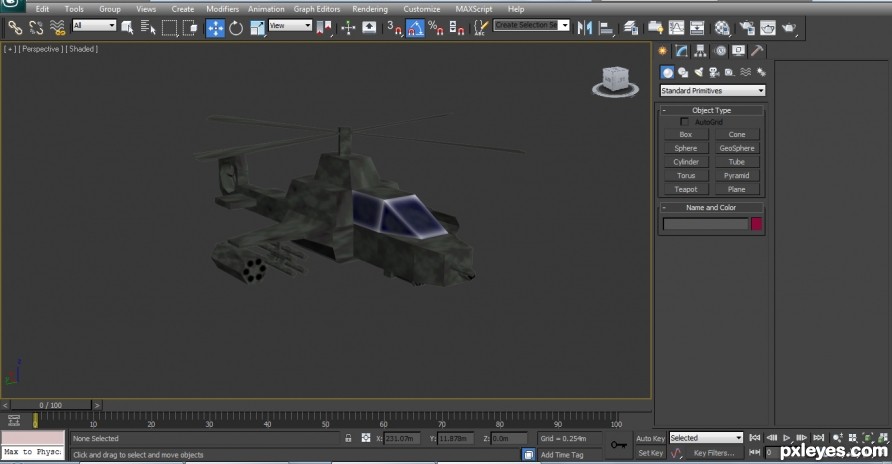This screenshot has height=464, width=892.
Task: Click the ViewCube in the viewport
Action: (616, 81)
